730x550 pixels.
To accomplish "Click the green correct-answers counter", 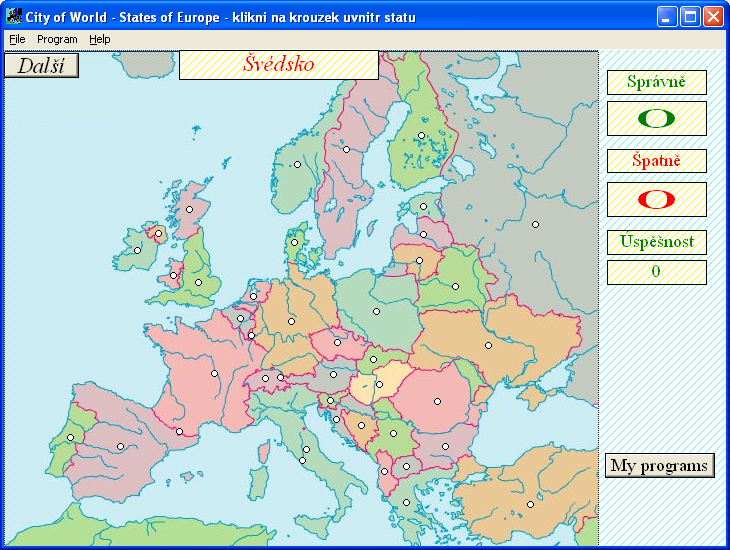I will point(656,118).
